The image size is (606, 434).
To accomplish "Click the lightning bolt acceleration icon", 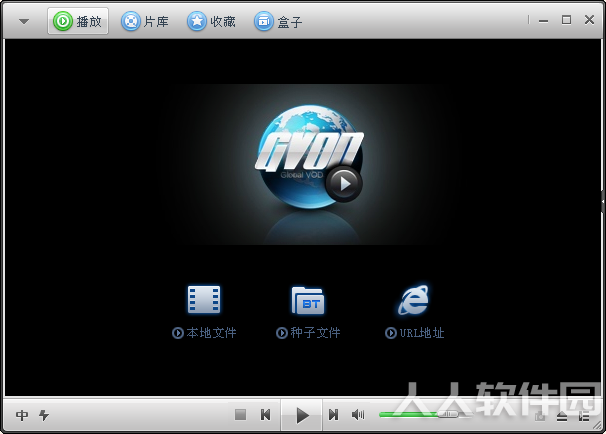I will [44, 415].
